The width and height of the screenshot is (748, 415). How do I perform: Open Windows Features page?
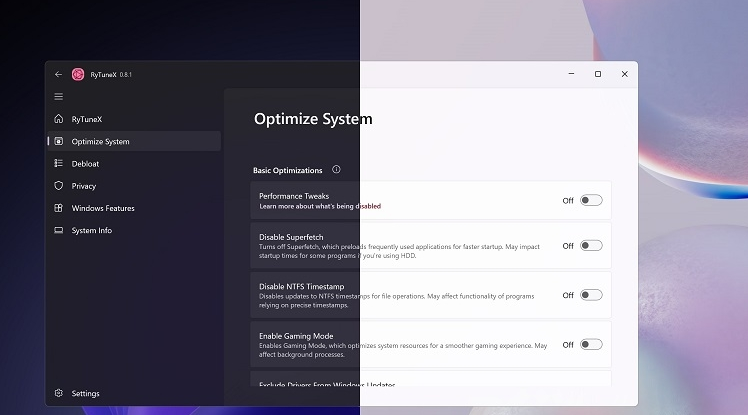coord(134,208)
